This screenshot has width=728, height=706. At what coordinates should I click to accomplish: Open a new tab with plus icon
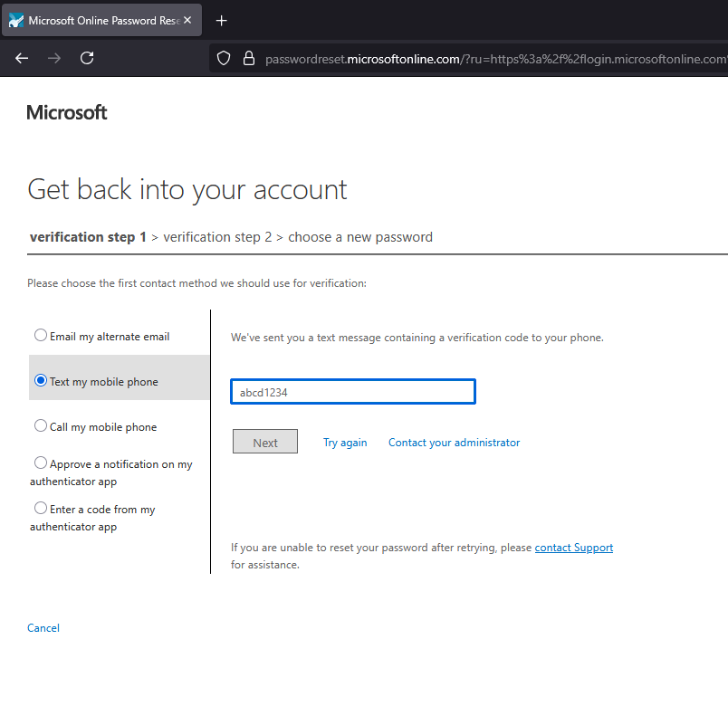point(222,21)
